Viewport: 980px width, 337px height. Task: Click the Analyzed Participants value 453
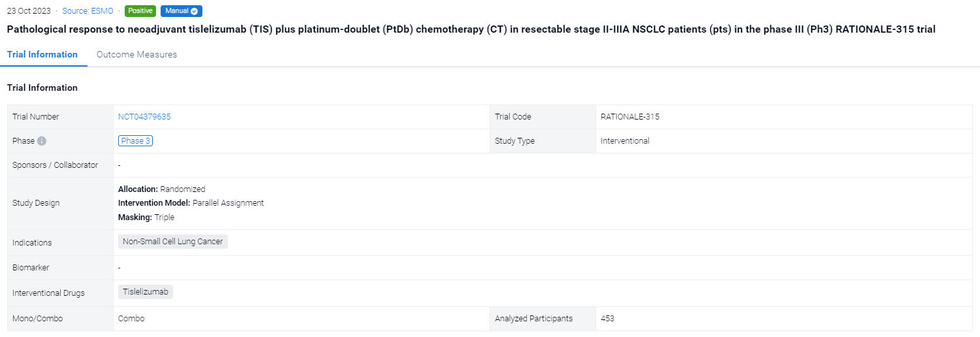pos(607,319)
